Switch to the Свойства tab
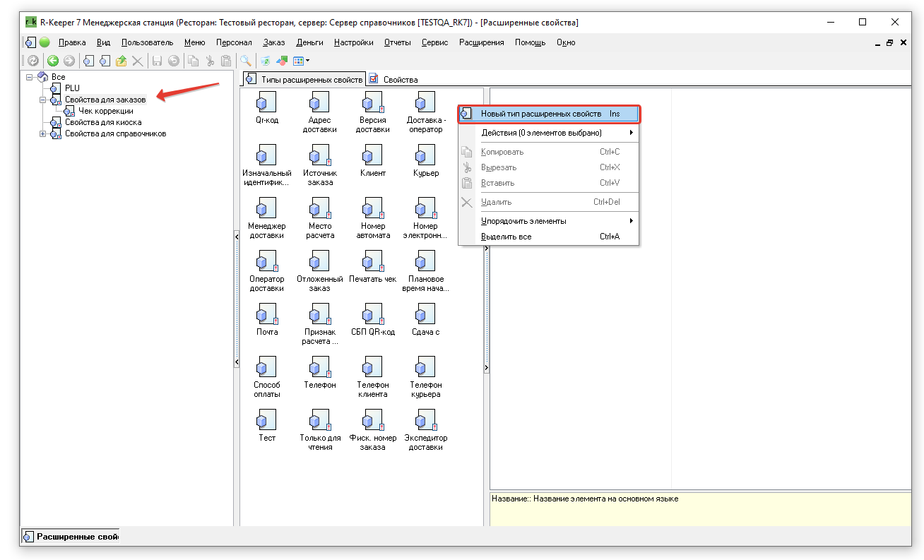This screenshot has width=924, height=560. pos(400,79)
